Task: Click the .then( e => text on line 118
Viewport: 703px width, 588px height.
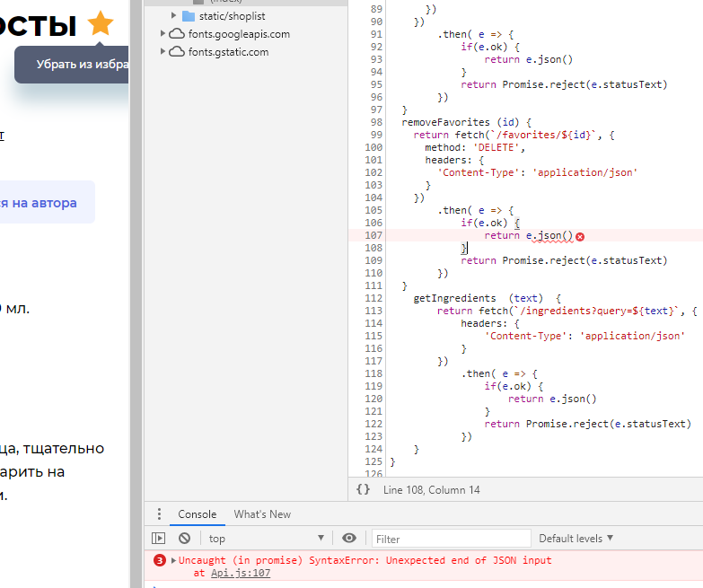Action: (493, 373)
